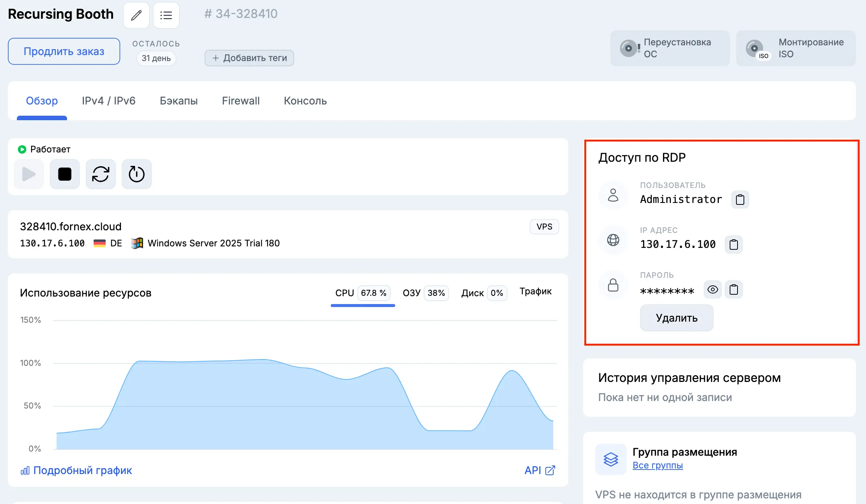The height and width of the screenshot is (504, 866).
Task: Click the 38% ОЗУ value badge
Action: (436, 293)
